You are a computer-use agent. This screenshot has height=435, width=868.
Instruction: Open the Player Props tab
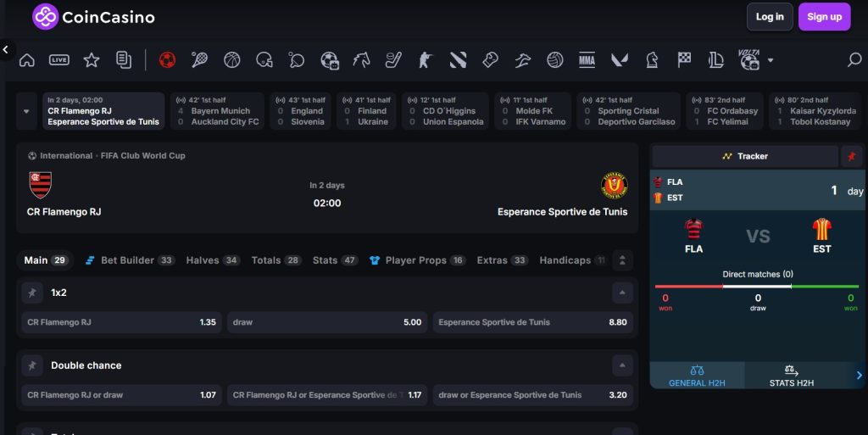(417, 260)
